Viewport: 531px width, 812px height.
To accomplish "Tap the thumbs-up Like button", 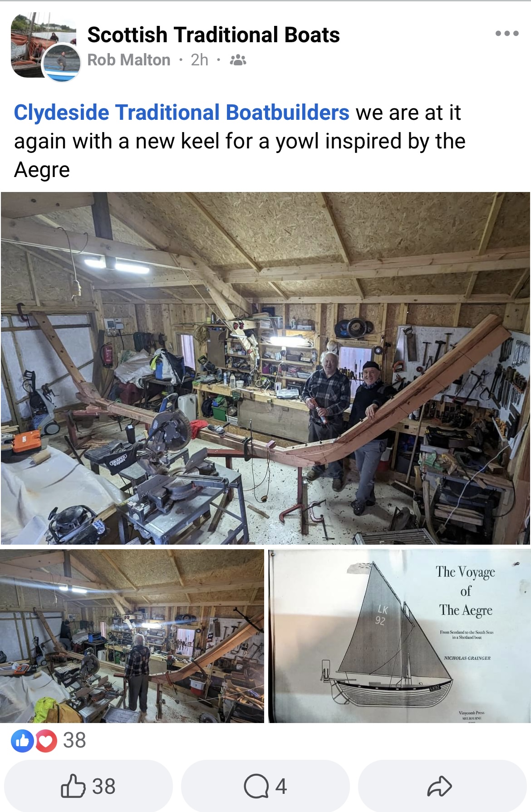I will pyautogui.click(x=73, y=786).
